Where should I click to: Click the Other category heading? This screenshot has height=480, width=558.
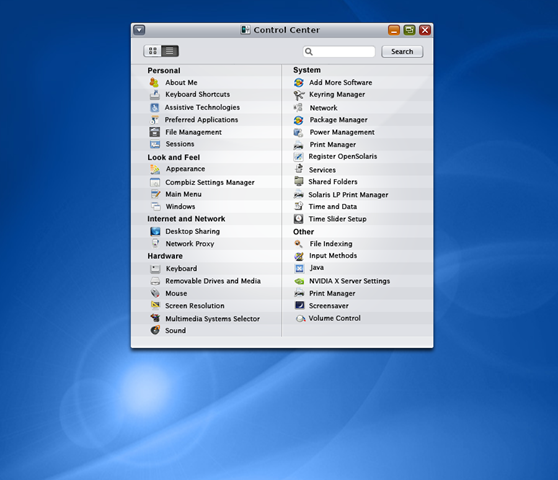(x=303, y=232)
